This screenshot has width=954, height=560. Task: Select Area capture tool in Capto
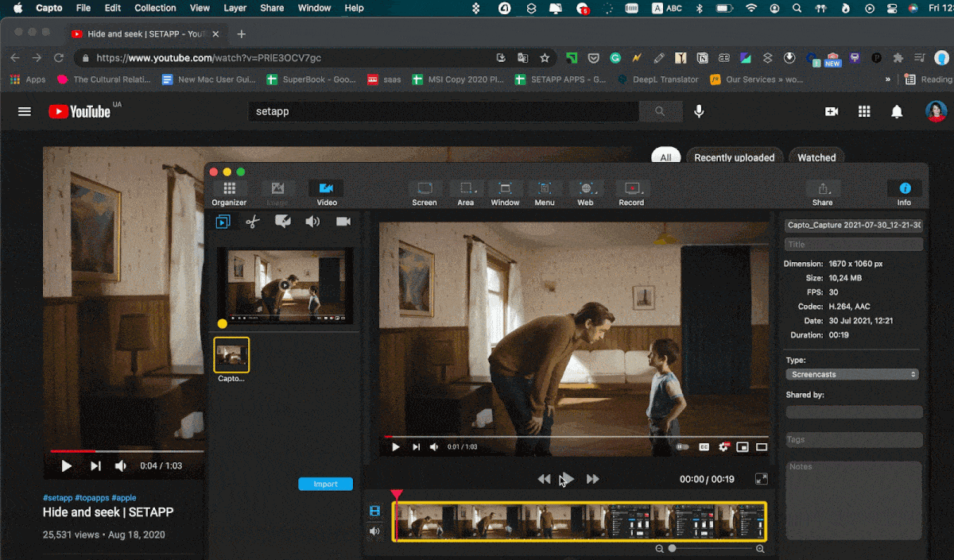[465, 193]
